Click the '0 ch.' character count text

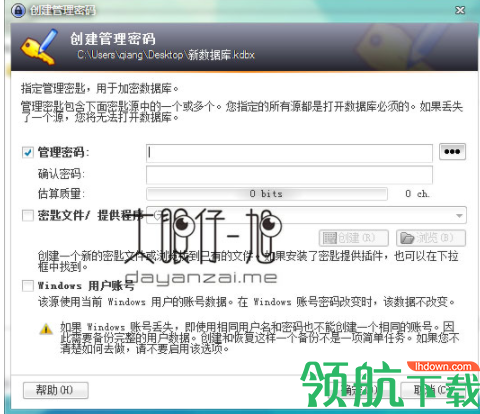417,194
